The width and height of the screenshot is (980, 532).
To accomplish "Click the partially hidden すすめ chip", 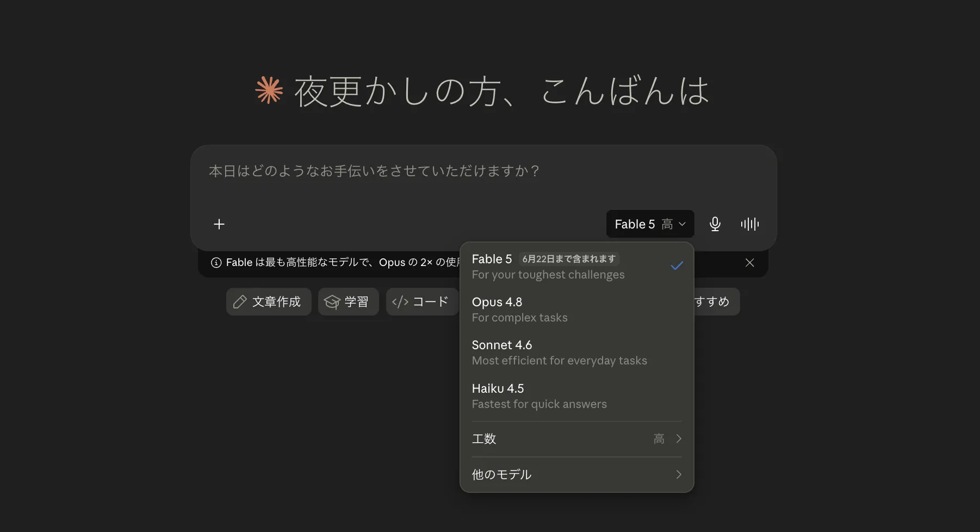I will tap(717, 302).
